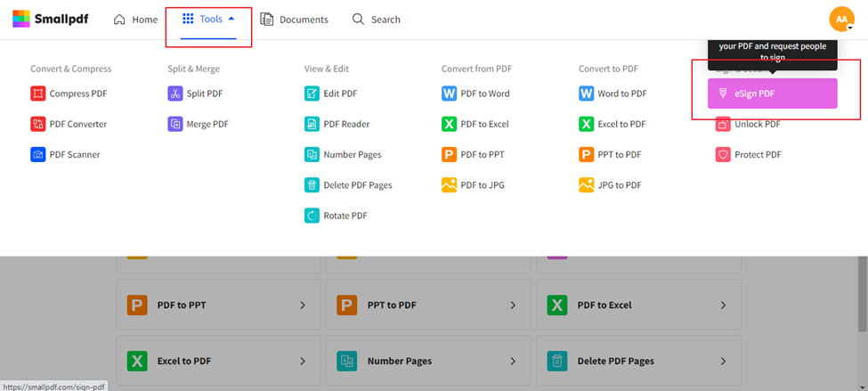Click the Delete PDF Pages trash icon in menu
Viewport: 868px width, 391px height.
[312, 185]
